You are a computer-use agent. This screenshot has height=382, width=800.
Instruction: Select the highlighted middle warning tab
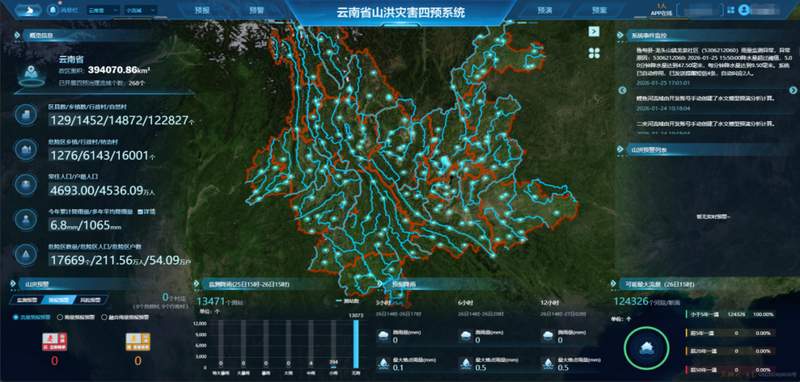point(59,299)
